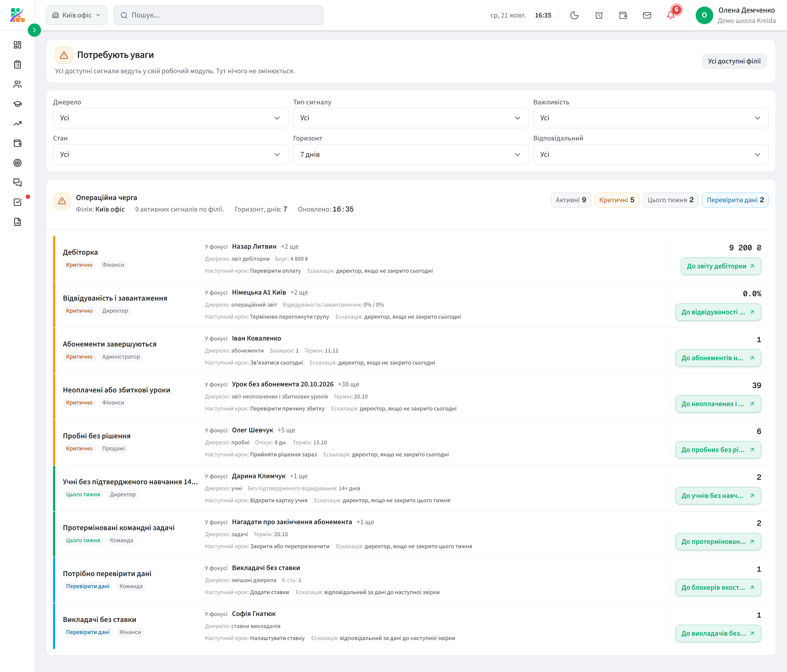Select the Перевірити дані 2 filter chip
Viewport: 787px width, 672px height.
735,200
